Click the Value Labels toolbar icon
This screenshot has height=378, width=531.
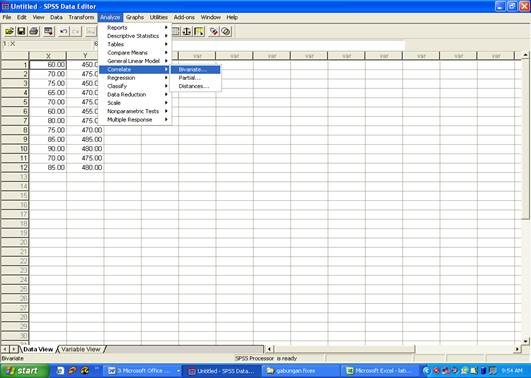tap(214, 32)
